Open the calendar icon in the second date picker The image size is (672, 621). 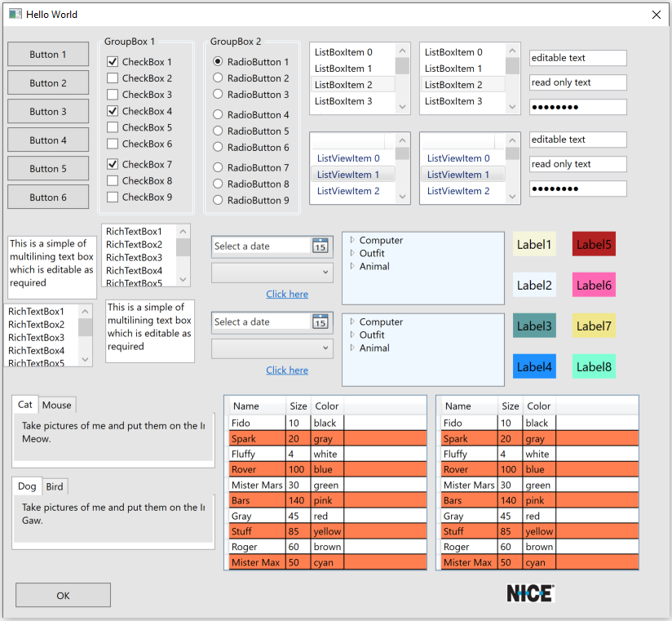(320, 322)
